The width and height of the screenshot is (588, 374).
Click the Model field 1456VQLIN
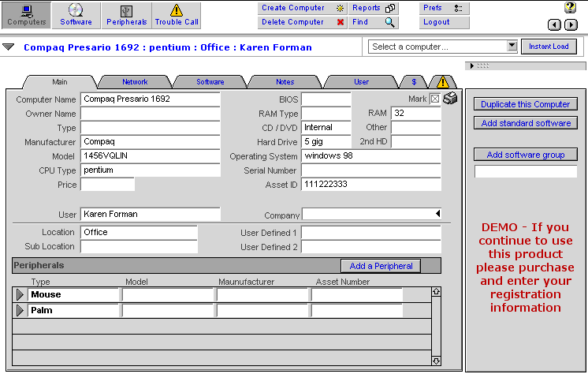point(151,156)
